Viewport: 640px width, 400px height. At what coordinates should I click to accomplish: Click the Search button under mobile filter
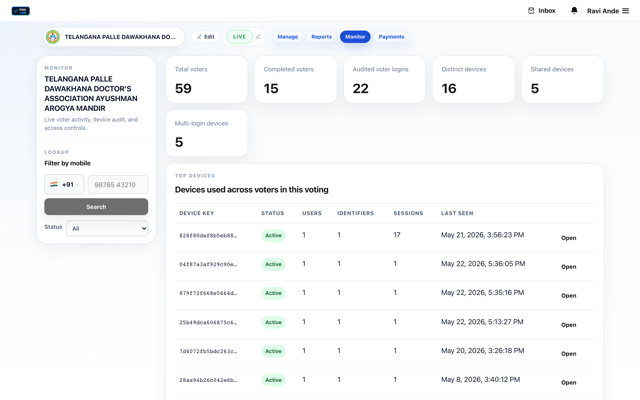click(x=96, y=207)
